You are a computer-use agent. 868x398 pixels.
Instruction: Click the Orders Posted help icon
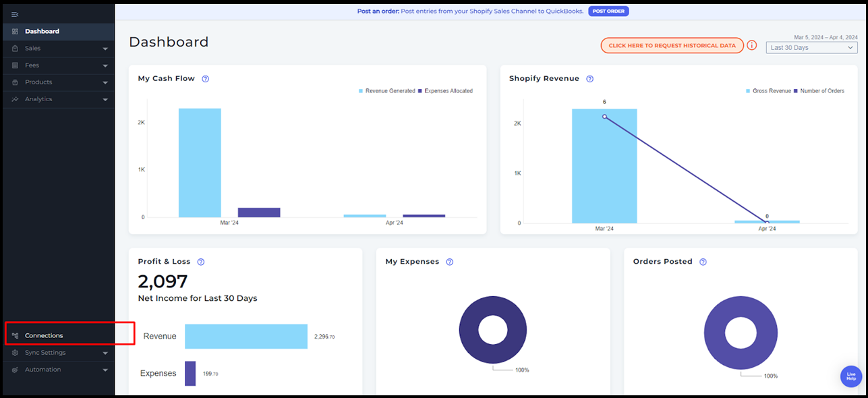[x=703, y=262]
